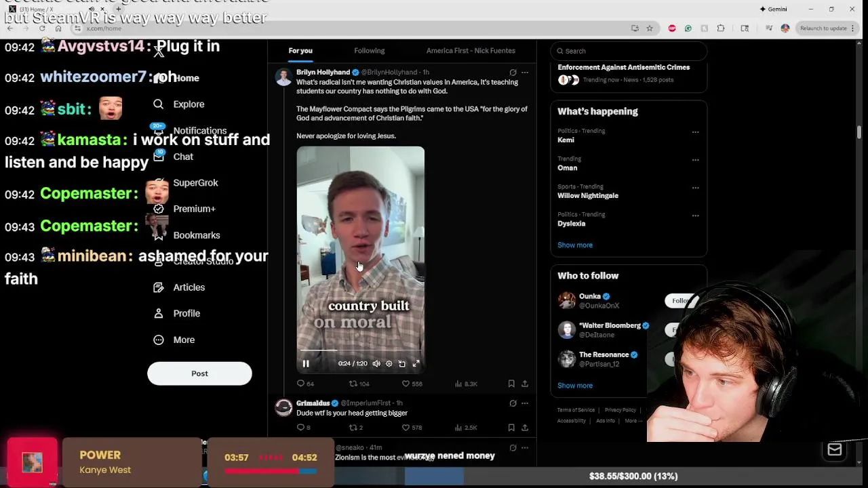868x488 pixels.
Task: Open Chrome extensions puzzle icon
Action: [x=721, y=28]
